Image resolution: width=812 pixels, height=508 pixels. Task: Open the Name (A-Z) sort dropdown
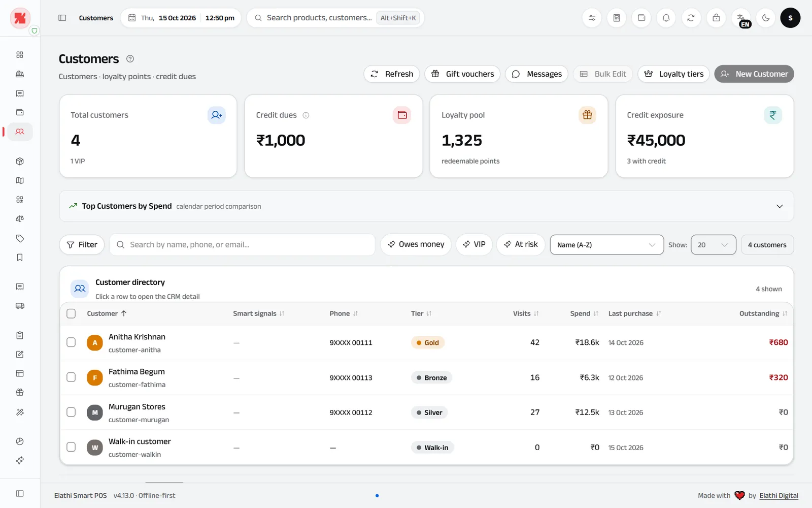(606, 245)
